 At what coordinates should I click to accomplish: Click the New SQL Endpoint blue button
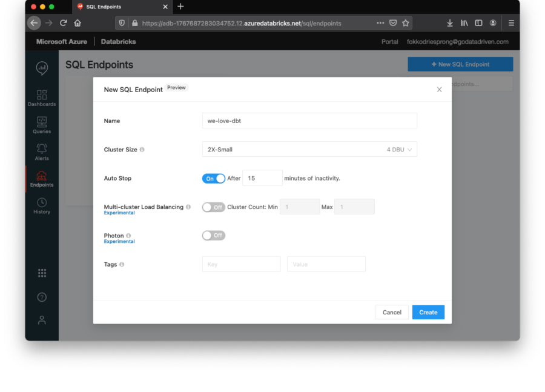460,64
